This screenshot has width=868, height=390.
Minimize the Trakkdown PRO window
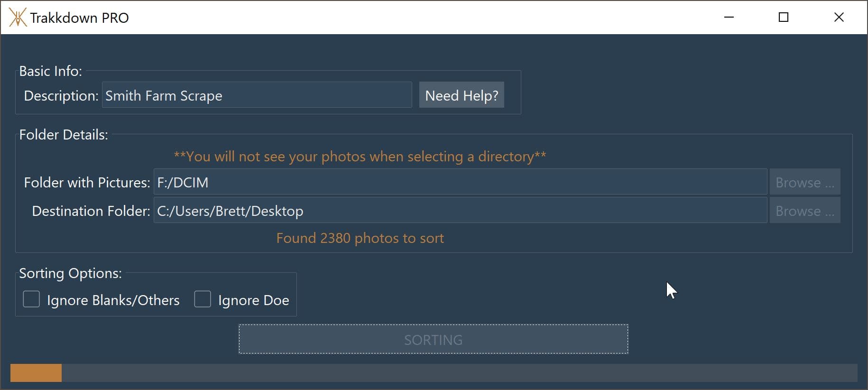click(x=729, y=18)
